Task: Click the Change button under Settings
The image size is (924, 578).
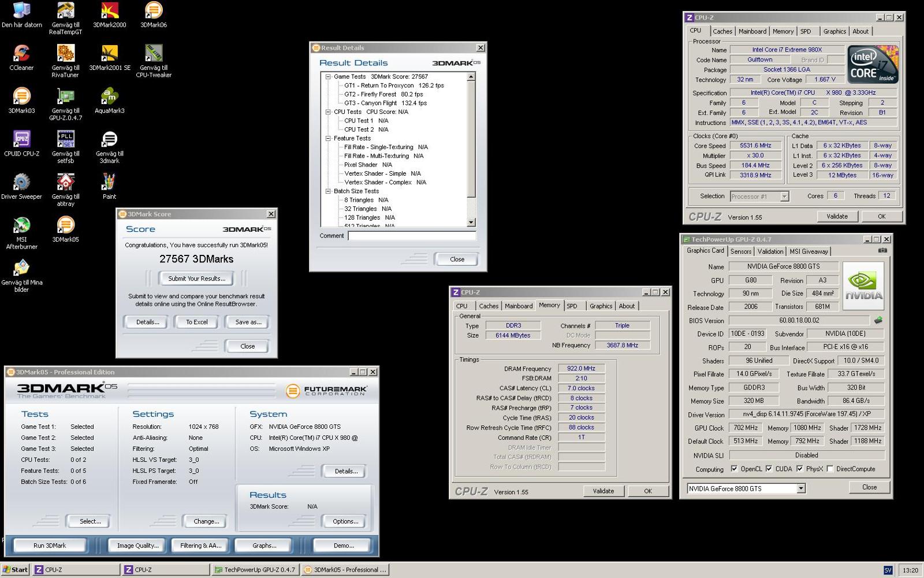Action: point(206,521)
